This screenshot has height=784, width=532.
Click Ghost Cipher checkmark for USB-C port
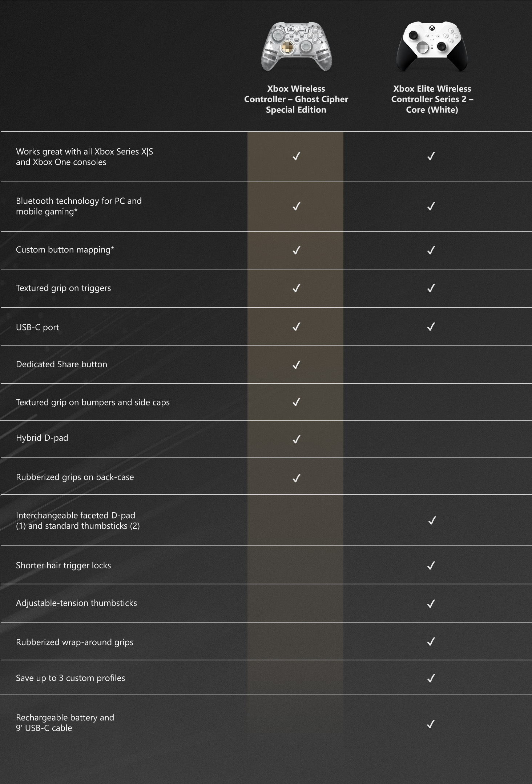[297, 327]
